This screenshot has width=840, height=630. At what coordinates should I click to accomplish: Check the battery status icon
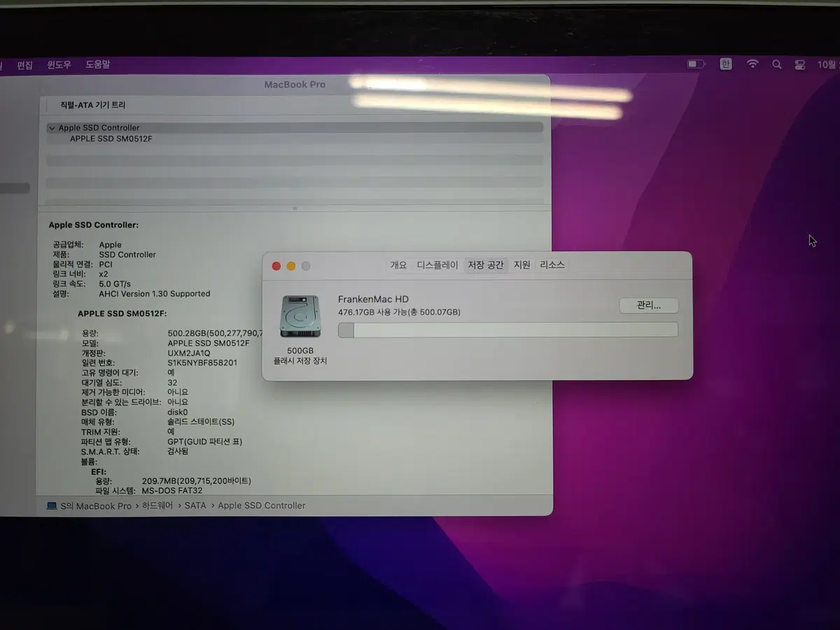click(696, 64)
